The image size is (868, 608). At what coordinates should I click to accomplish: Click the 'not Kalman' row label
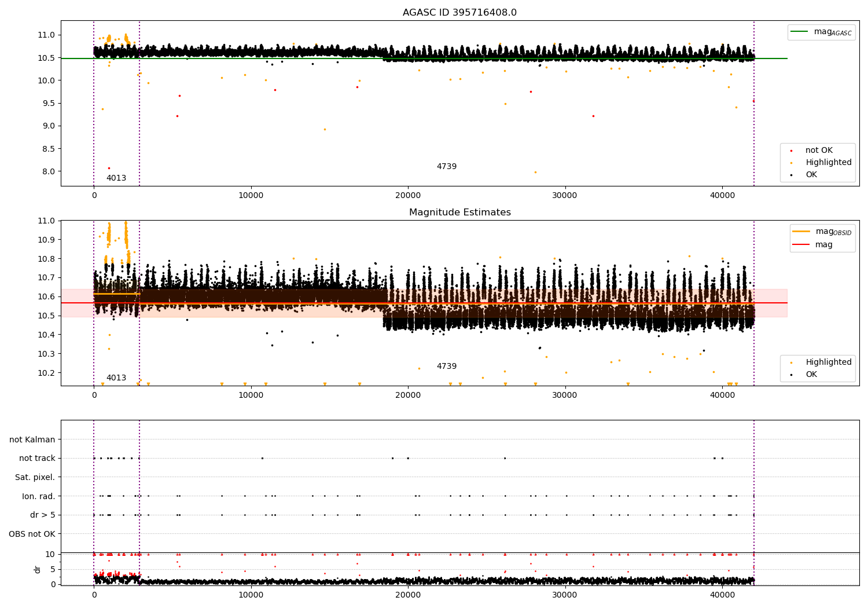(32, 439)
